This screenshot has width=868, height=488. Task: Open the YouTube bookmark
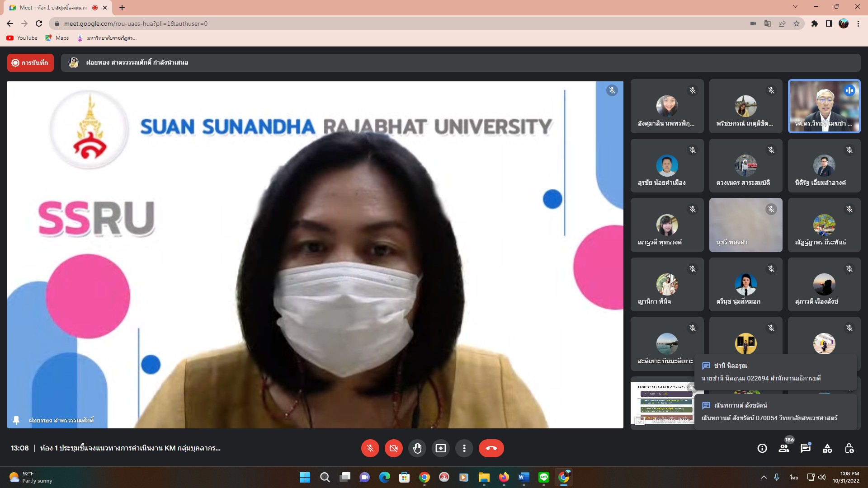[22, 38]
